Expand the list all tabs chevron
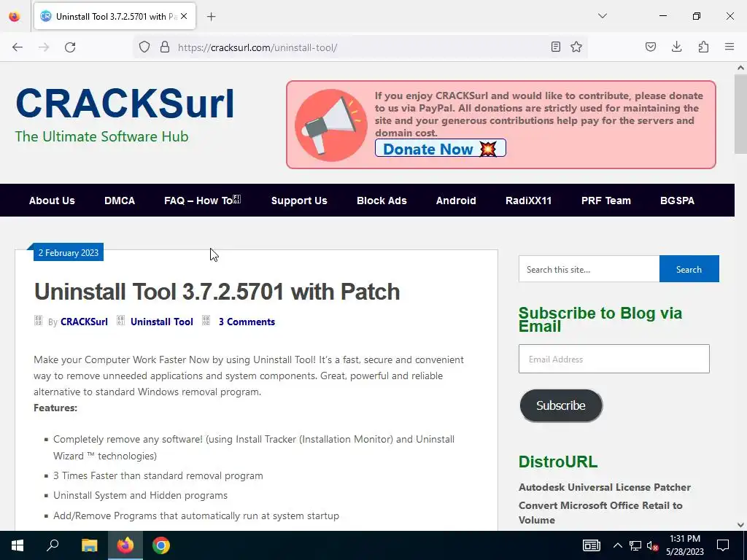The height and width of the screenshot is (560, 747). (602, 16)
